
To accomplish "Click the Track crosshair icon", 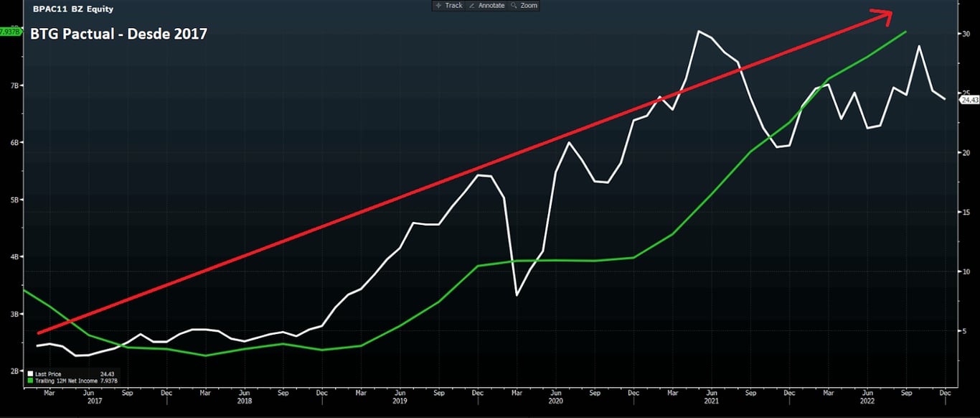I will (438, 6).
